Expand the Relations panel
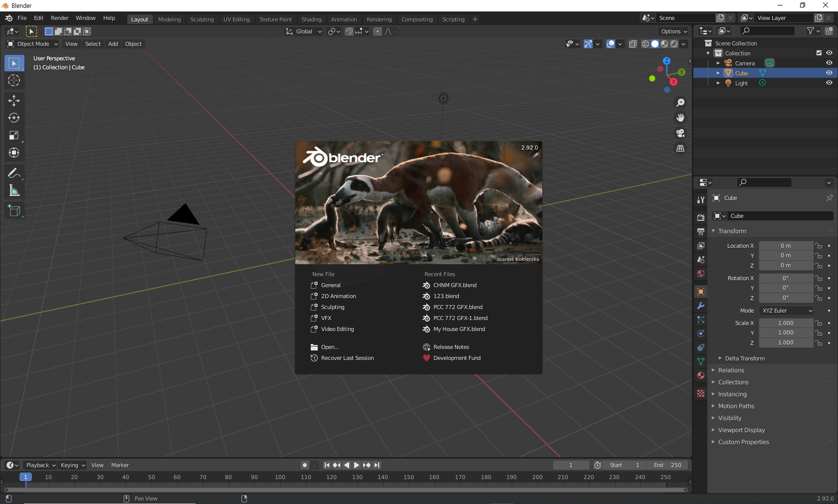This screenshot has height=504, width=838. pos(731,370)
